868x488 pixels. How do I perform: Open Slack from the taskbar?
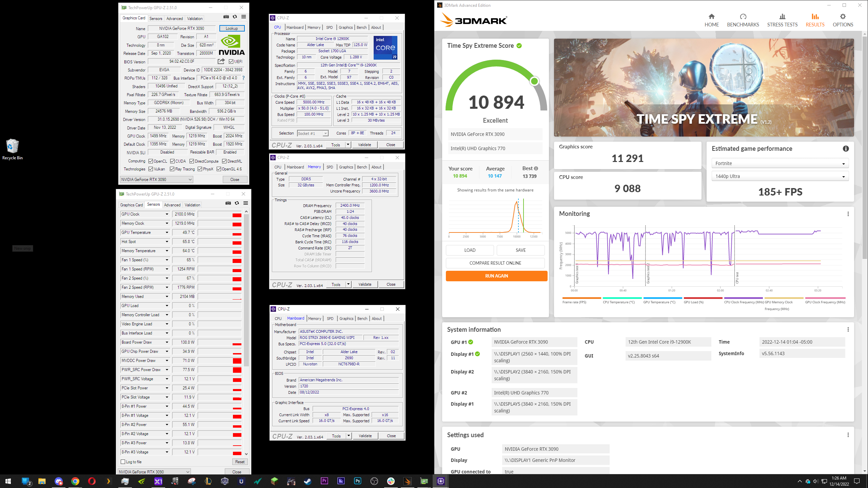[391, 481]
